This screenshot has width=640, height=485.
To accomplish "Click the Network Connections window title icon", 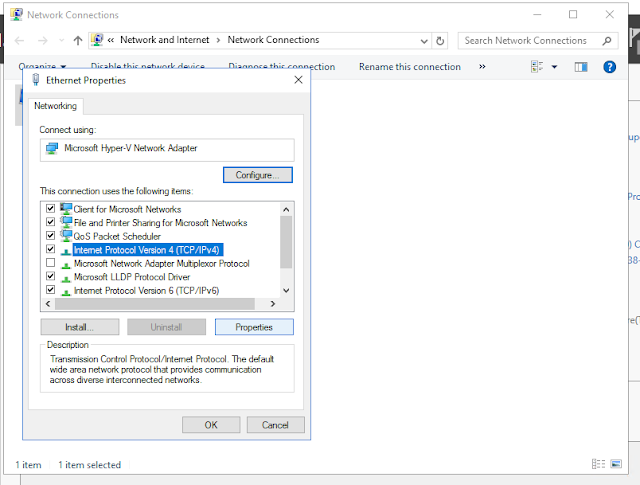I will [16, 14].
